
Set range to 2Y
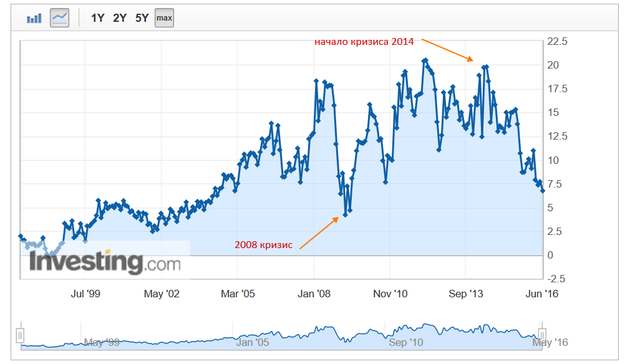pyautogui.click(x=120, y=18)
